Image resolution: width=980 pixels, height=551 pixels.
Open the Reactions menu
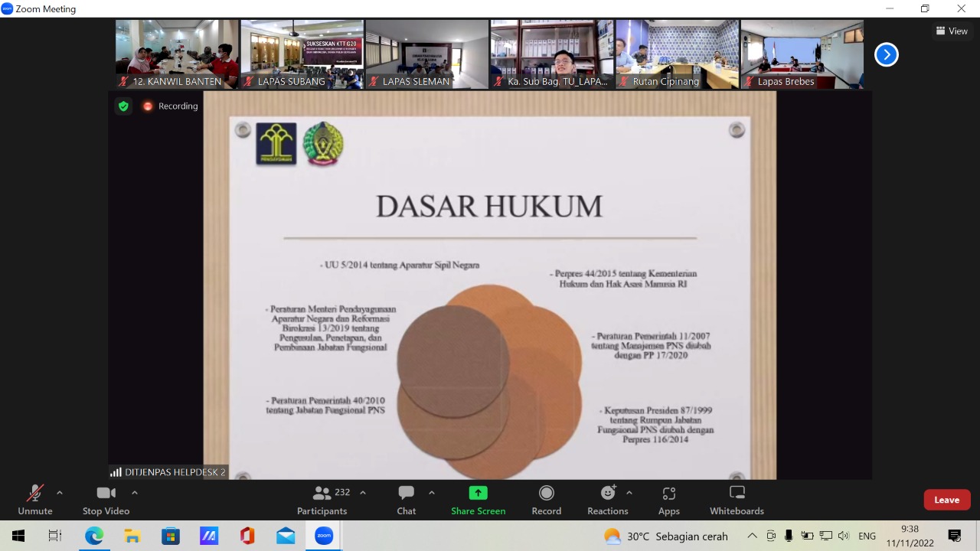point(608,500)
